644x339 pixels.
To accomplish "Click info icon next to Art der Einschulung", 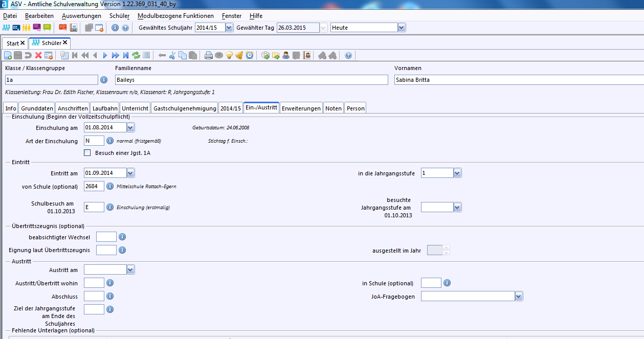I will 109,141.
